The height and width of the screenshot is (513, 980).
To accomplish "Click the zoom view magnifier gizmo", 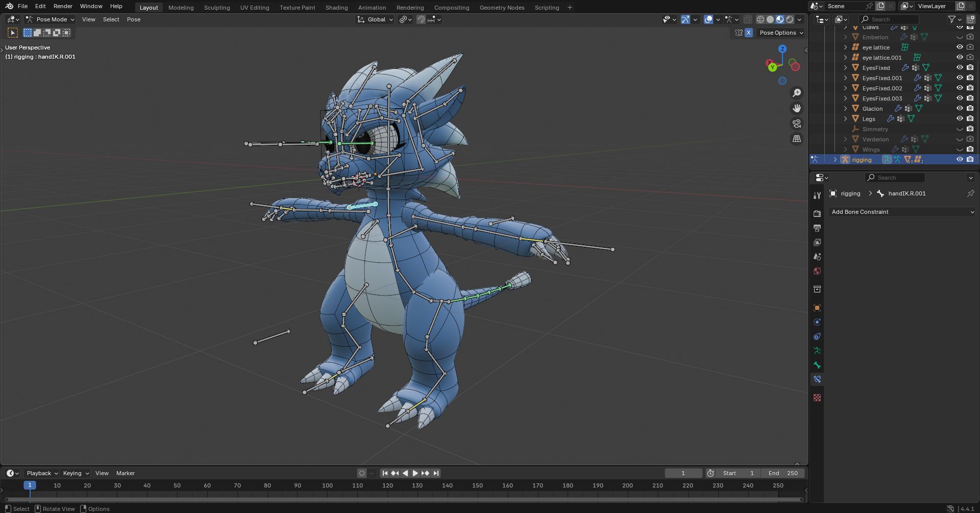I will pos(797,93).
